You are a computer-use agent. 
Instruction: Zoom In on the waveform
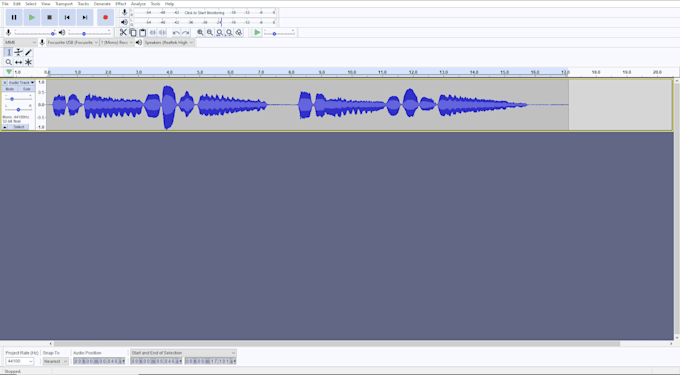point(200,33)
